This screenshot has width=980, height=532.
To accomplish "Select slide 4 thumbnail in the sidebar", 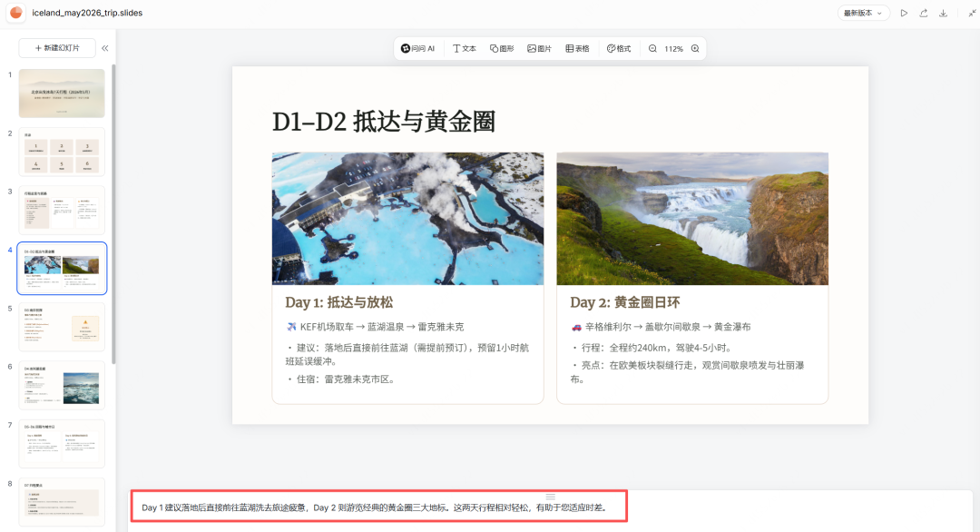I will pos(62,267).
